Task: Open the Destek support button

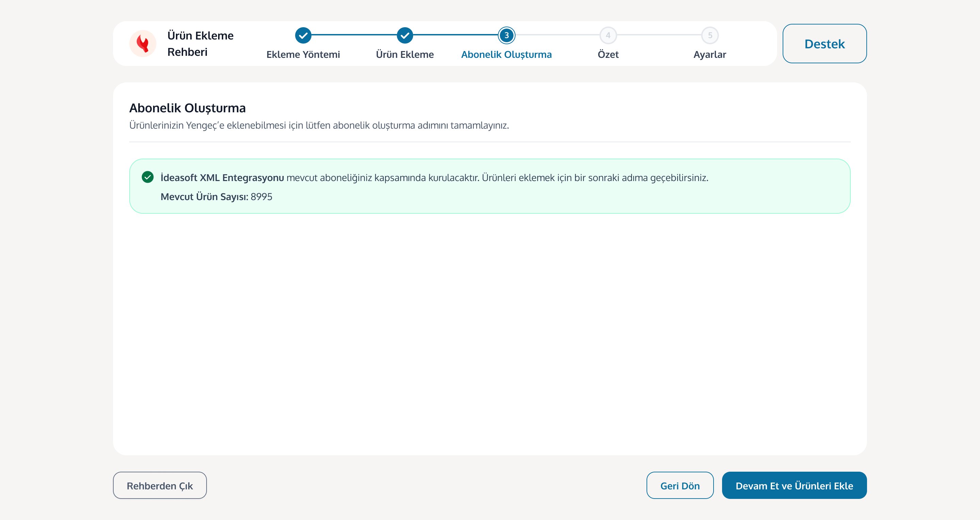Action: tap(824, 44)
